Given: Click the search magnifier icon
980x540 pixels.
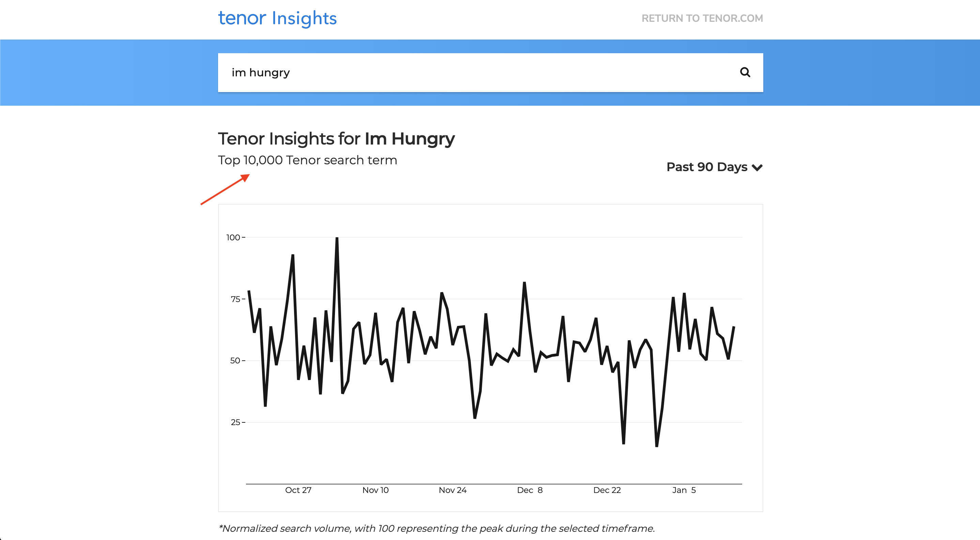Looking at the screenshot, I should [x=746, y=72].
